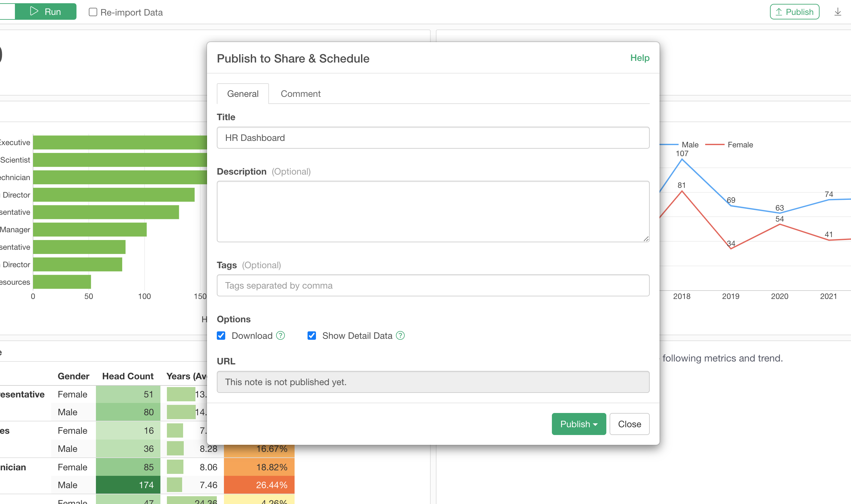Toggle the Re-import Data checkbox

pyautogui.click(x=93, y=12)
